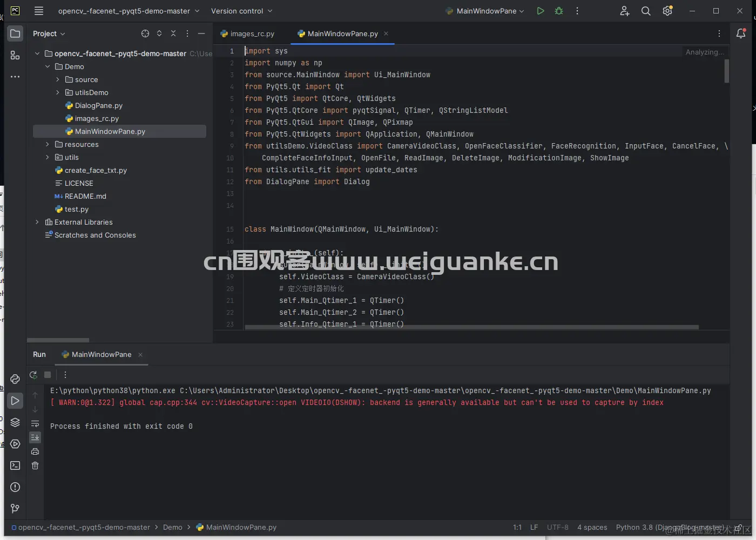Expand the source folder
The image size is (756, 540).
coord(58,79)
